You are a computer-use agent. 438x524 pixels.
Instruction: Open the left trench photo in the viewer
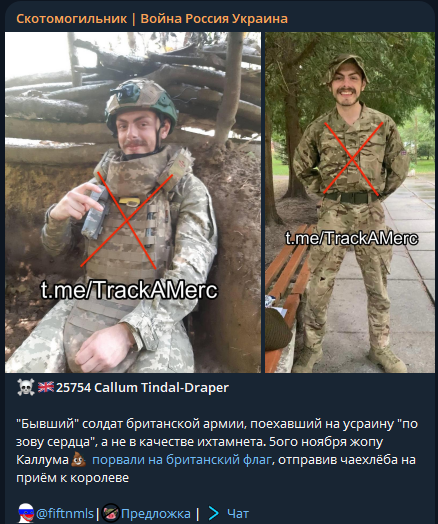click(x=133, y=203)
